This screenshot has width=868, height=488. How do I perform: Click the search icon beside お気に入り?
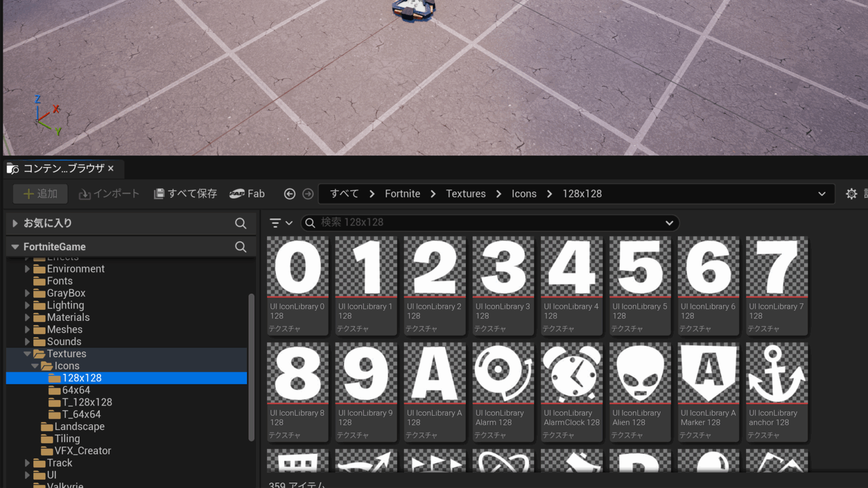point(241,223)
